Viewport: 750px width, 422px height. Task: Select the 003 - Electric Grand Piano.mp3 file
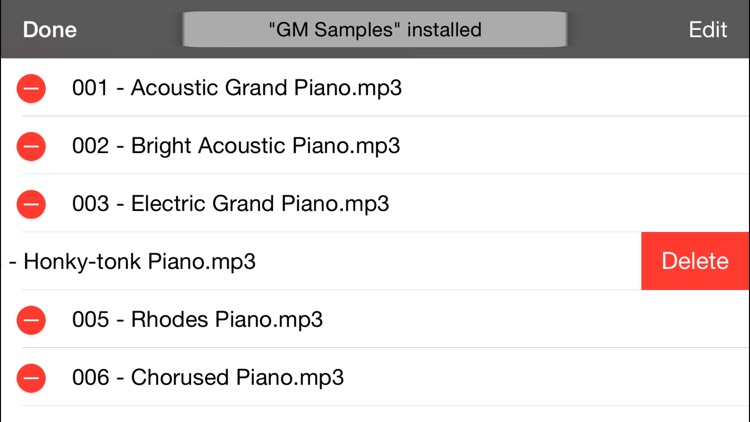point(231,204)
